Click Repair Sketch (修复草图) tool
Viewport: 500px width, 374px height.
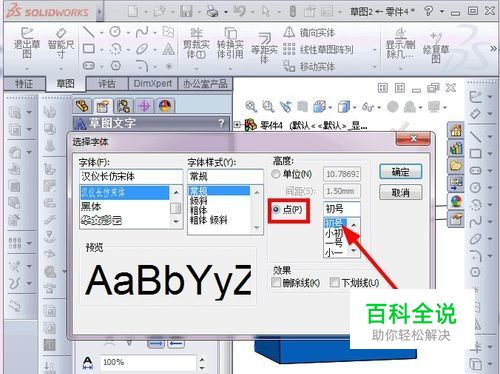point(436,47)
